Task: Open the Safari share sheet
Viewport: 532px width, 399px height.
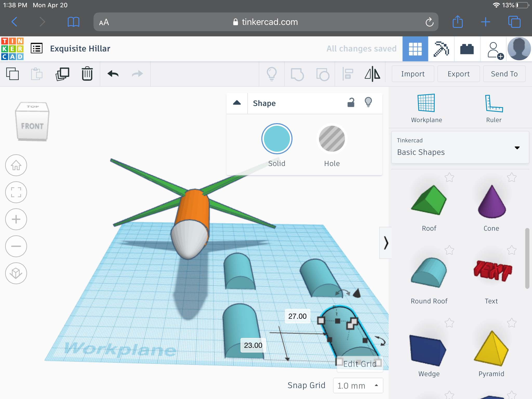Action: [458, 22]
